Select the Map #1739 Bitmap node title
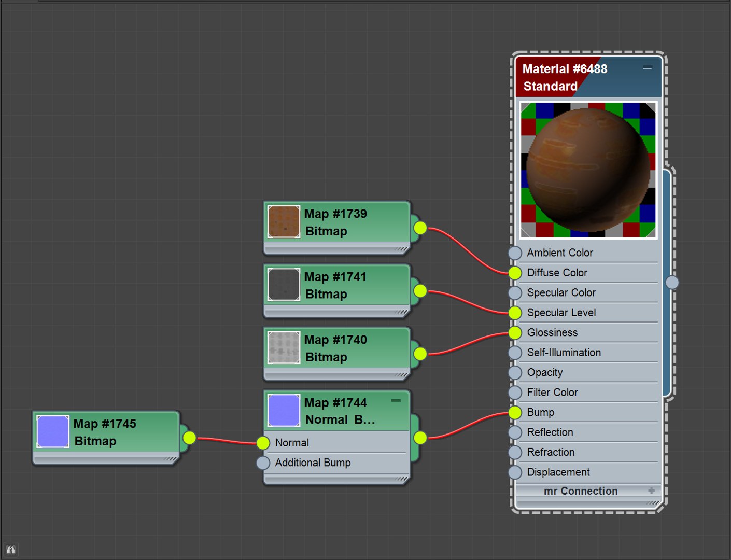The image size is (731, 560). click(336, 222)
